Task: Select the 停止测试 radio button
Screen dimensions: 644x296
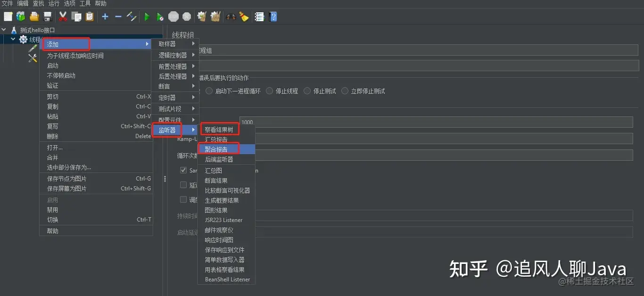Action: click(x=307, y=91)
